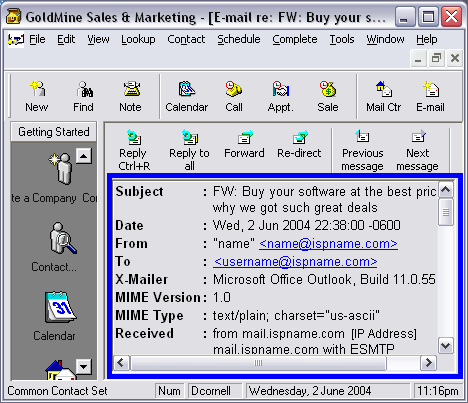Click MIME Type text/plain value

(296, 315)
